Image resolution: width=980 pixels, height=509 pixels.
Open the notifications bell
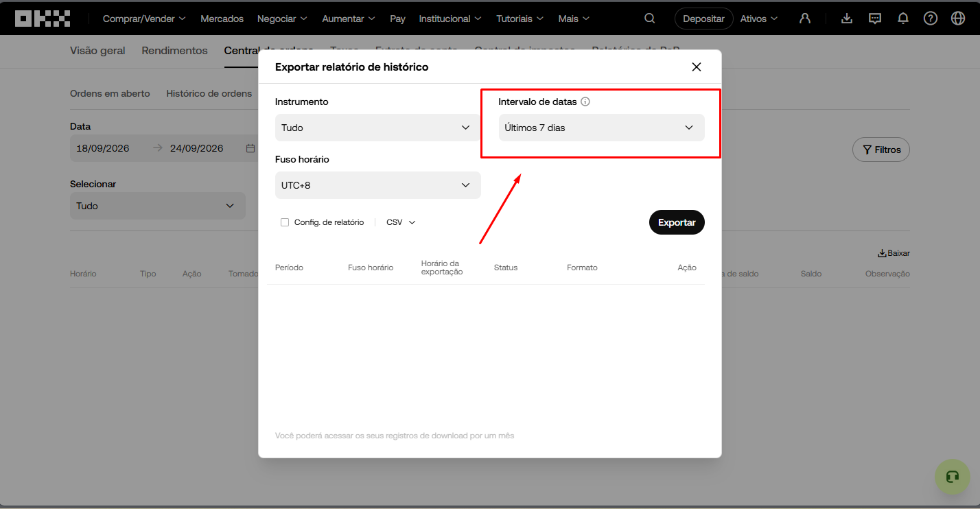click(903, 19)
